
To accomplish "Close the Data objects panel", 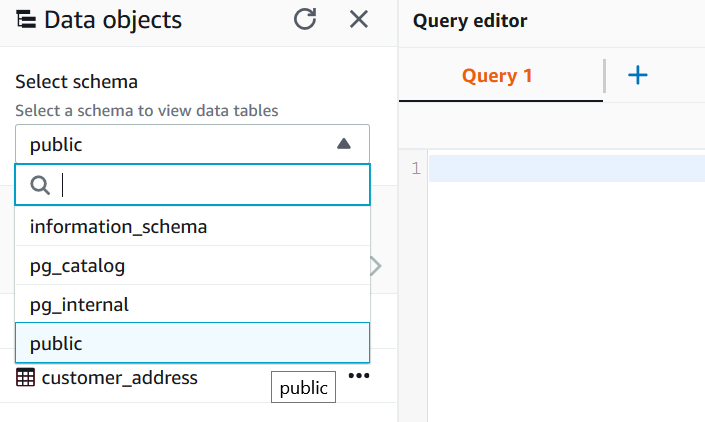I will 359,19.
